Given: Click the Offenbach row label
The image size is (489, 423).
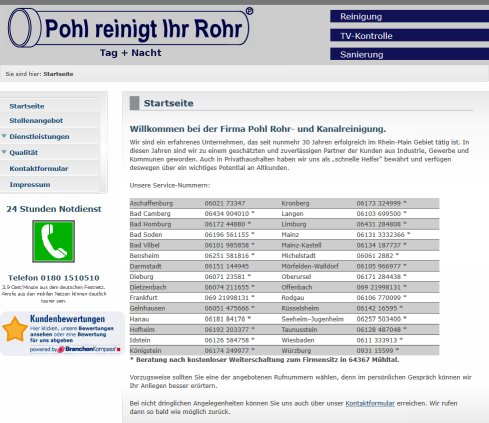Looking at the screenshot, I should tap(297, 287).
